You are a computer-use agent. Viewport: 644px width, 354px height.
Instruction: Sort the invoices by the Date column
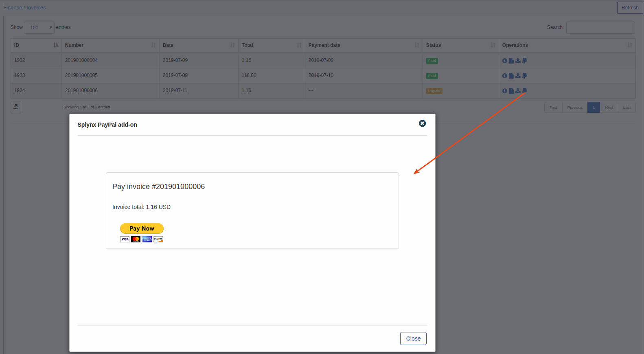(x=199, y=45)
